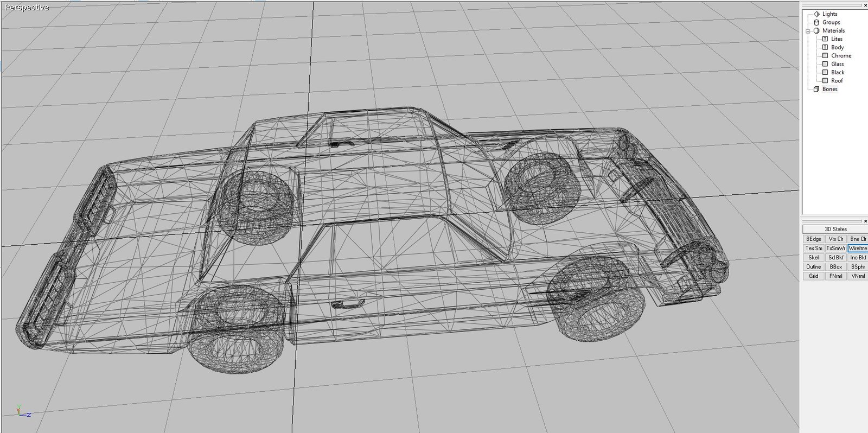Toggle the BSphr bounding sphere display
This screenshot has height=433, width=868.
858,266
